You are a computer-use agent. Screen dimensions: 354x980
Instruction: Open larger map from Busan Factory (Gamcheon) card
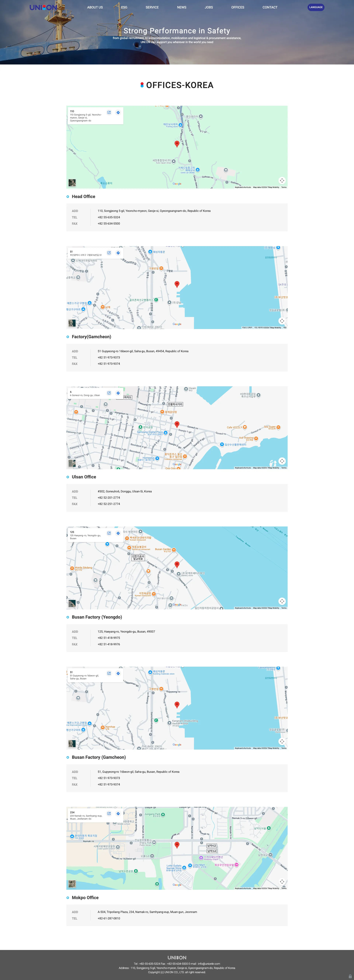[109, 673]
